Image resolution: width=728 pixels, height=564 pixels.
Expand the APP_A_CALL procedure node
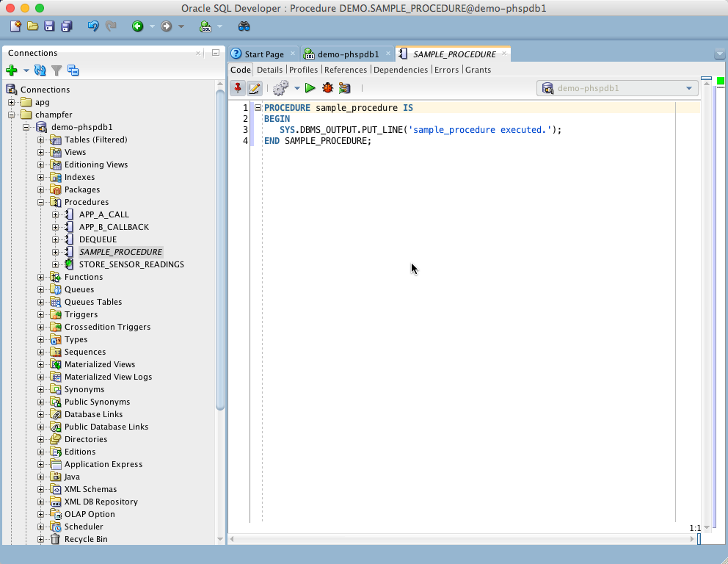tap(55, 214)
